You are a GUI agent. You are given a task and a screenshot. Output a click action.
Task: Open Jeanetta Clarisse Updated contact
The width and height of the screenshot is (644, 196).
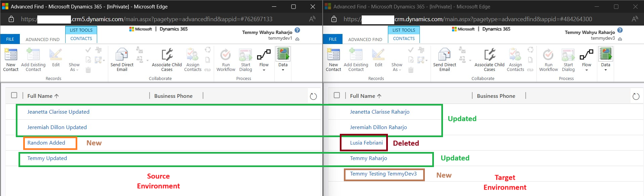58,112
